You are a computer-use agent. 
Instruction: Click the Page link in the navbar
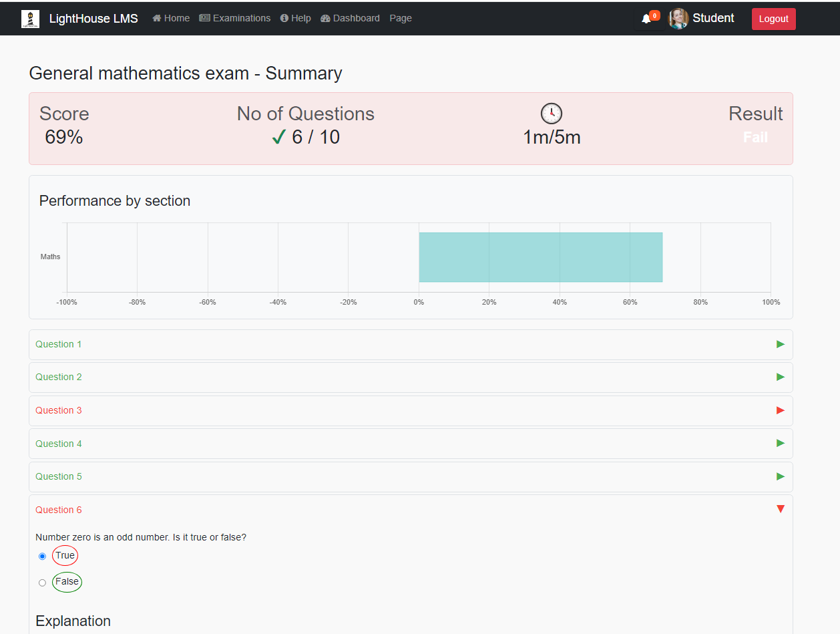click(401, 18)
